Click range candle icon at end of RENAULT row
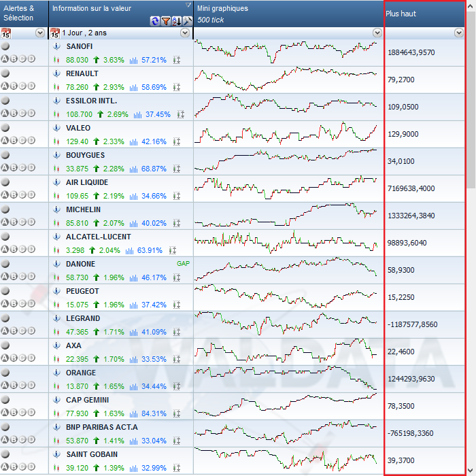The height and width of the screenshot is (476, 476). tap(177, 88)
